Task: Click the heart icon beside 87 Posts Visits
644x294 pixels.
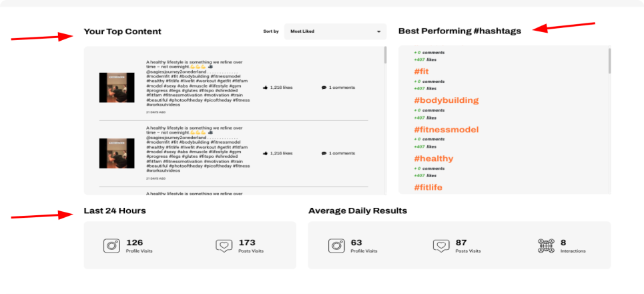Action: [440, 246]
